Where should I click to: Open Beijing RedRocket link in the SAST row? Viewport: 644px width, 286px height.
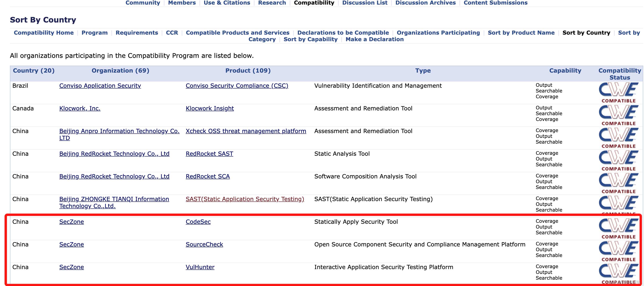pyautogui.click(x=114, y=154)
